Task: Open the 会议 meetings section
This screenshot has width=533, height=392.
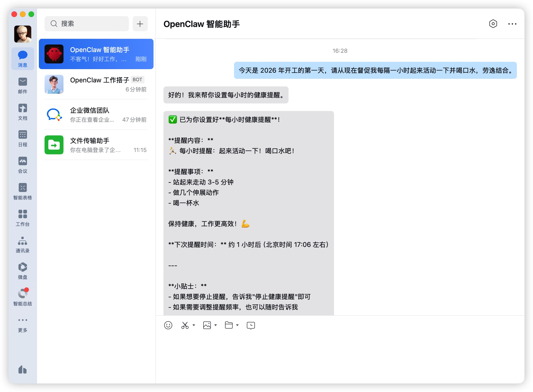Action: click(x=23, y=165)
